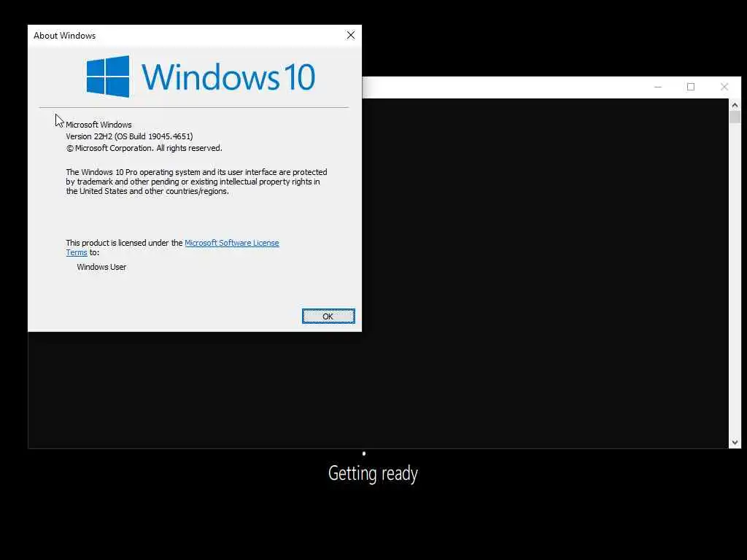The height and width of the screenshot is (560, 747).
Task: Click the Windows 10 Pro trademark paragraph
Action: 196,182
